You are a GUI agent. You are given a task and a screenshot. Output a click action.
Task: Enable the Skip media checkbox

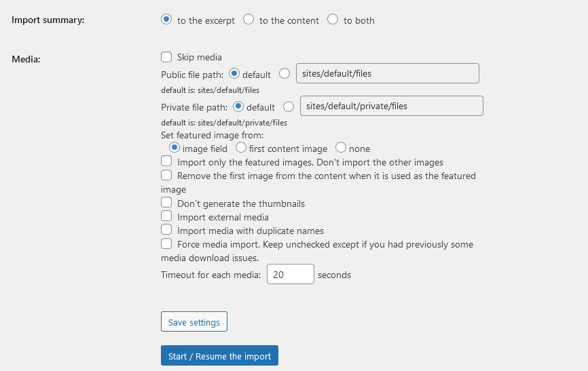coord(166,57)
